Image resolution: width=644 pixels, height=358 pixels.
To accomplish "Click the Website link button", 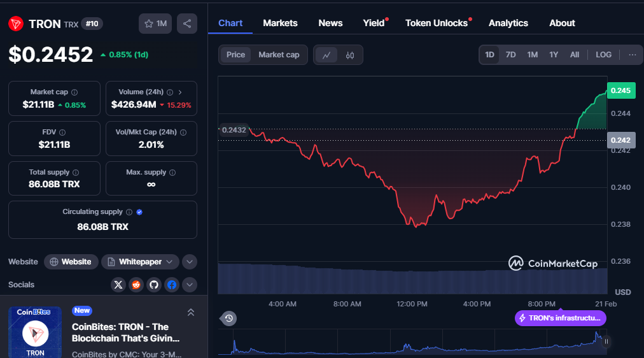I will click(x=71, y=262).
